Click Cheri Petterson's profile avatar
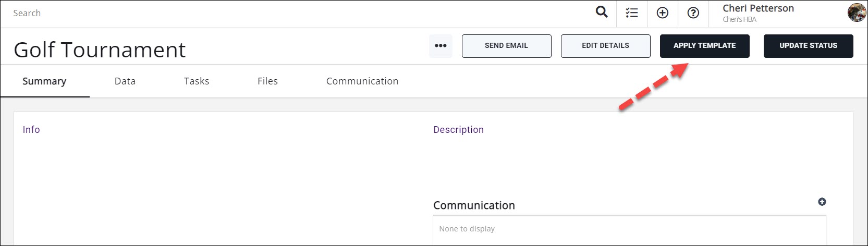 (x=857, y=13)
